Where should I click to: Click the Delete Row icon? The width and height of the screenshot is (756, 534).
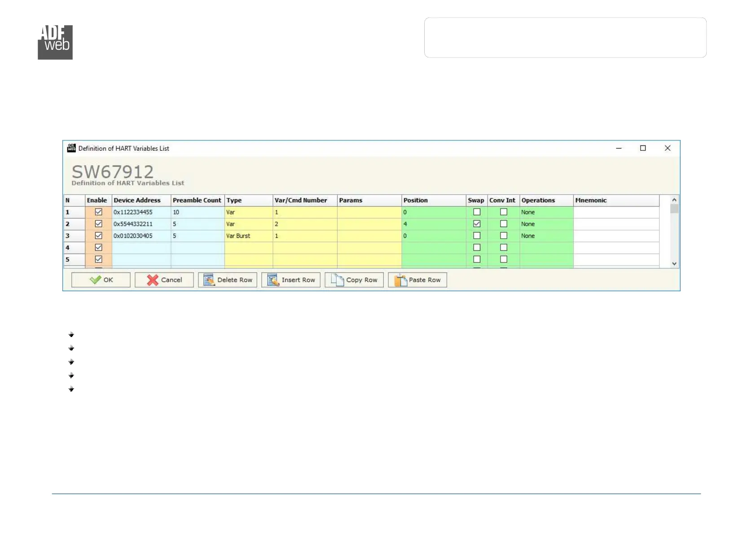pyautogui.click(x=209, y=280)
